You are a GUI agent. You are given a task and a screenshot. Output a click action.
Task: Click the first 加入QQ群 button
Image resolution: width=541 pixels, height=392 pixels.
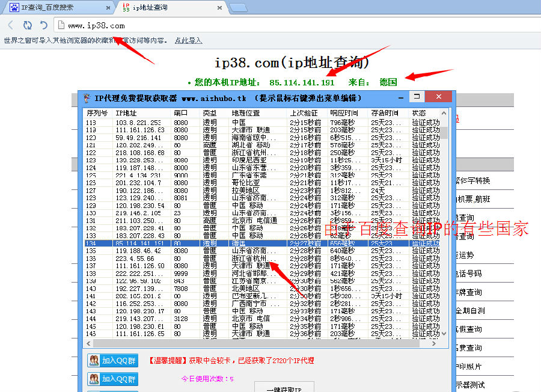tap(113, 361)
